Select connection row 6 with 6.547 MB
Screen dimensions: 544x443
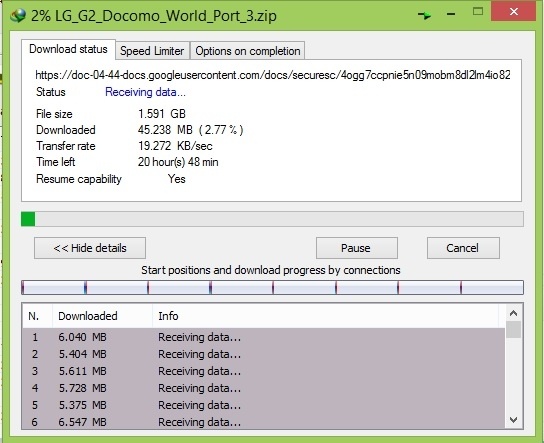[264, 422]
